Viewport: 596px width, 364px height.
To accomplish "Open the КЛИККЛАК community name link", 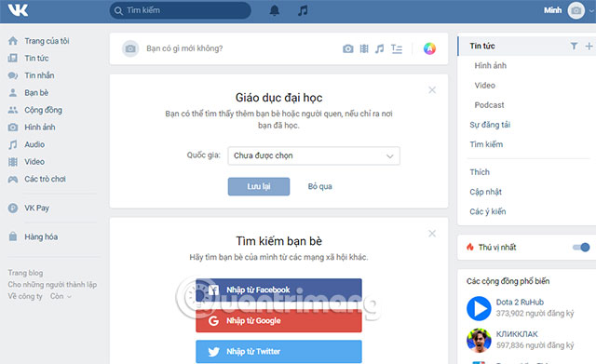I will (x=517, y=334).
